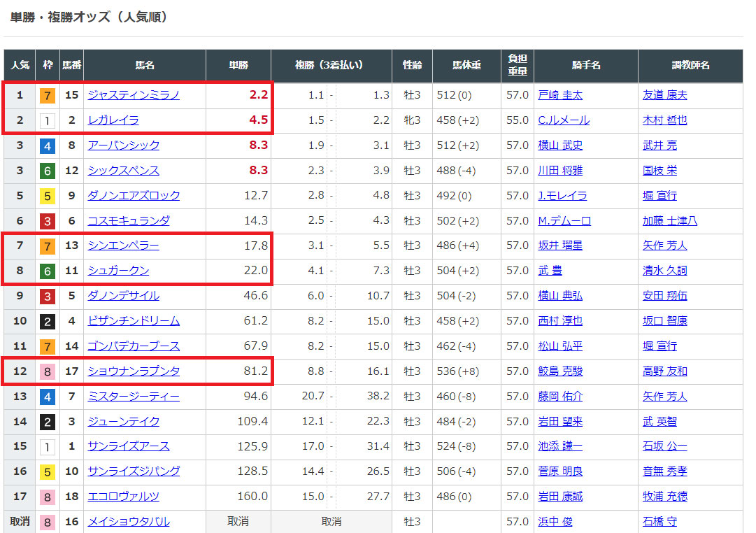Screen dimensions: 756x533
Task: Open jockey 武 豊 page
Action: tap(550, 271)
